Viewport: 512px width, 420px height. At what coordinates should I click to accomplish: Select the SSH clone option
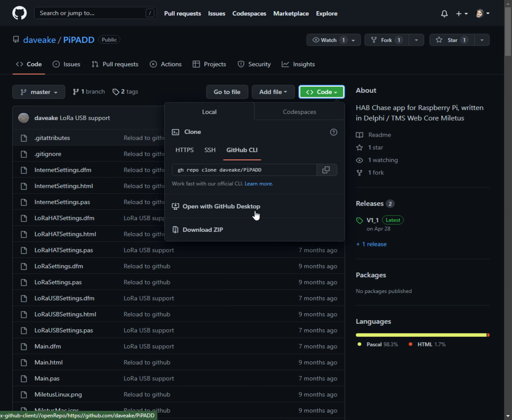[210, 150]
